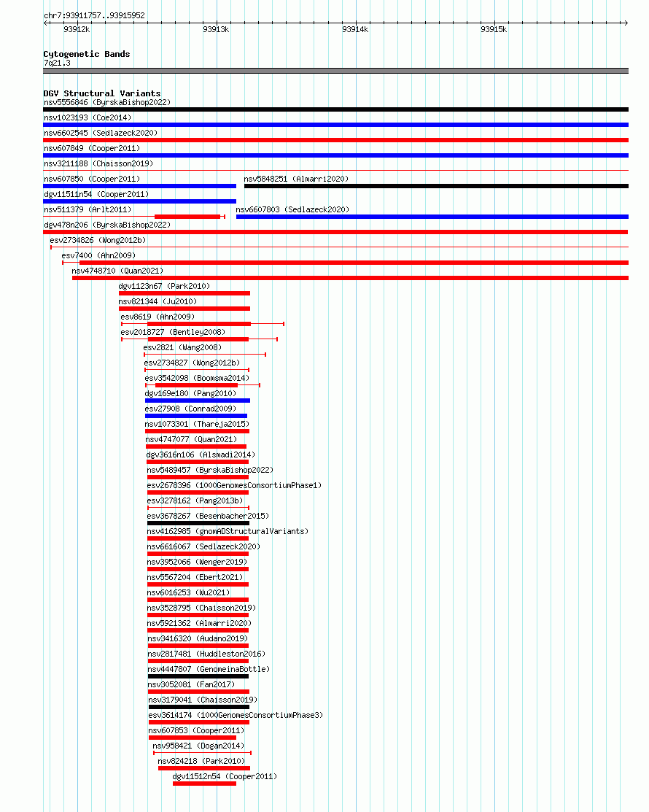The width and height of the screenshot is (649, 812).
Task: Open nsv4162985 (gnomADStructuralVariants) variant
Action: tap(198, 538)
